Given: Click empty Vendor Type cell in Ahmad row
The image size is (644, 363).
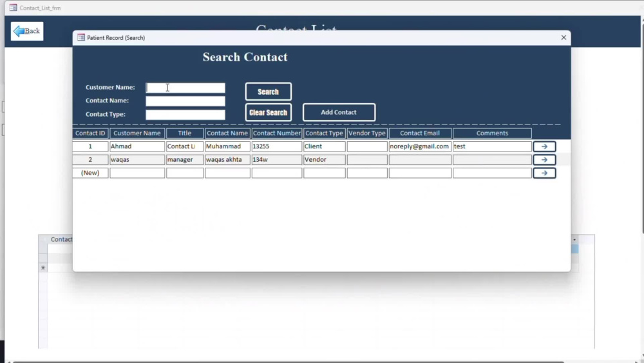Looking at the screenshot, I should click(x=367, y=146).
